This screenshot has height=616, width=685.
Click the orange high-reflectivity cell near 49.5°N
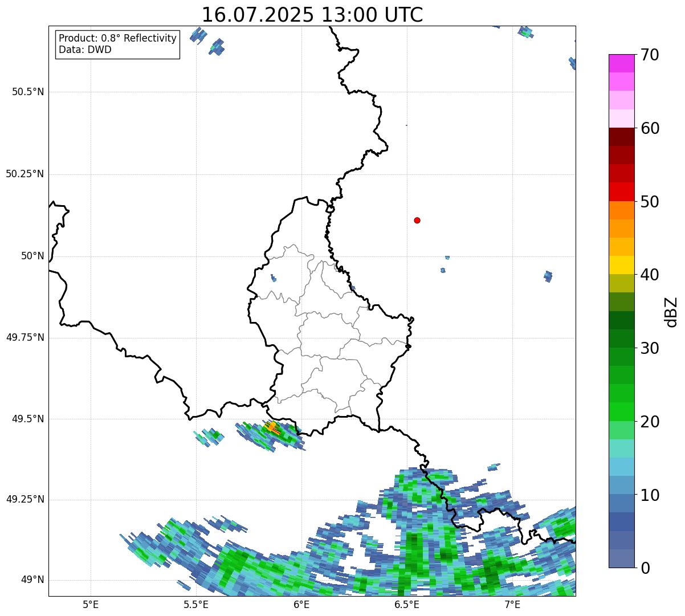[x=272, y=427]
